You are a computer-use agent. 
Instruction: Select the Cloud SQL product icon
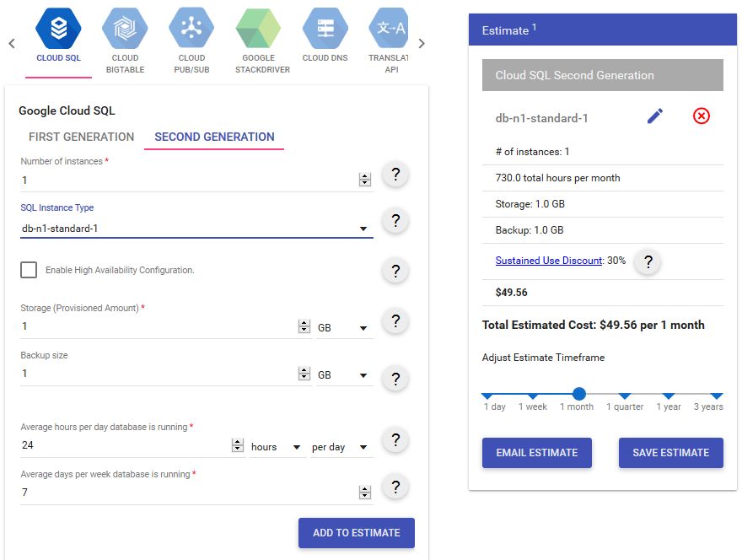pyautogui.click(x=58, y=29)
